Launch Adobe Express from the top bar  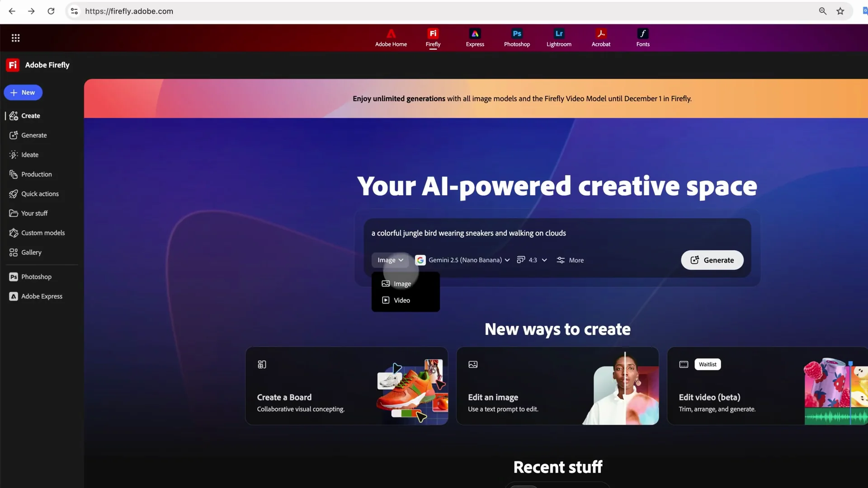[x=475, y=38]
